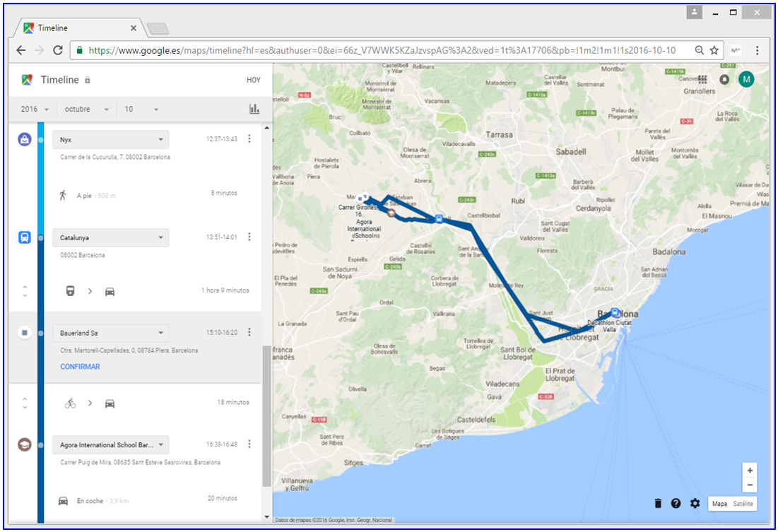Switch the map to Satélite view
Viewport: 778px width, 532px height.
point(742,504)
